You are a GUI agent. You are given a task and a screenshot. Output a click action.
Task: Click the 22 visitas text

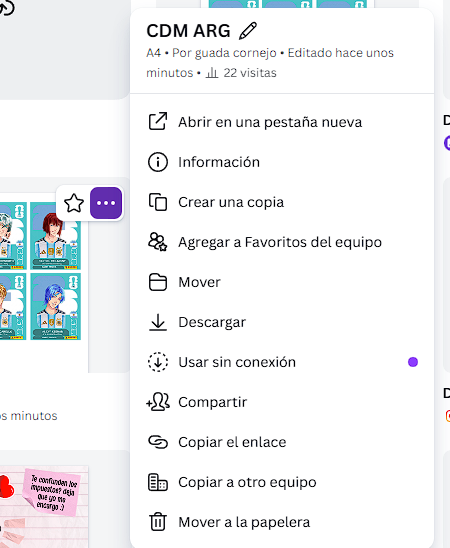[x=250, y=73]
